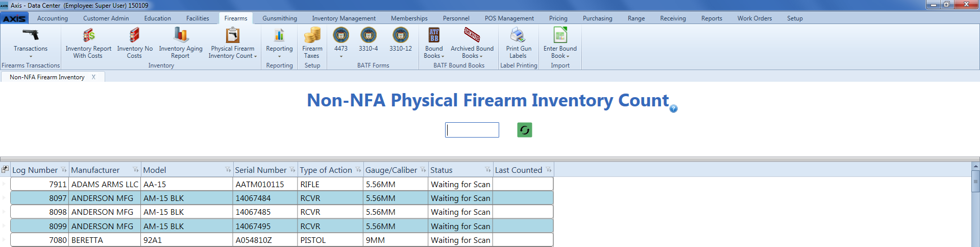Image resolution: width=980 pixels, height=247 pixels.
Task: Select serial number 14067484 cell
Action: 265,198
